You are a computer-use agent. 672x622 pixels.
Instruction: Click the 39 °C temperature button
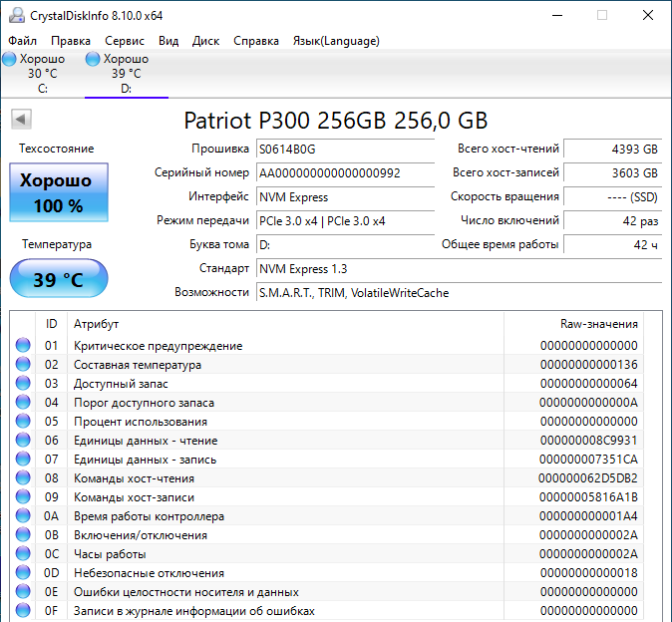59,280
